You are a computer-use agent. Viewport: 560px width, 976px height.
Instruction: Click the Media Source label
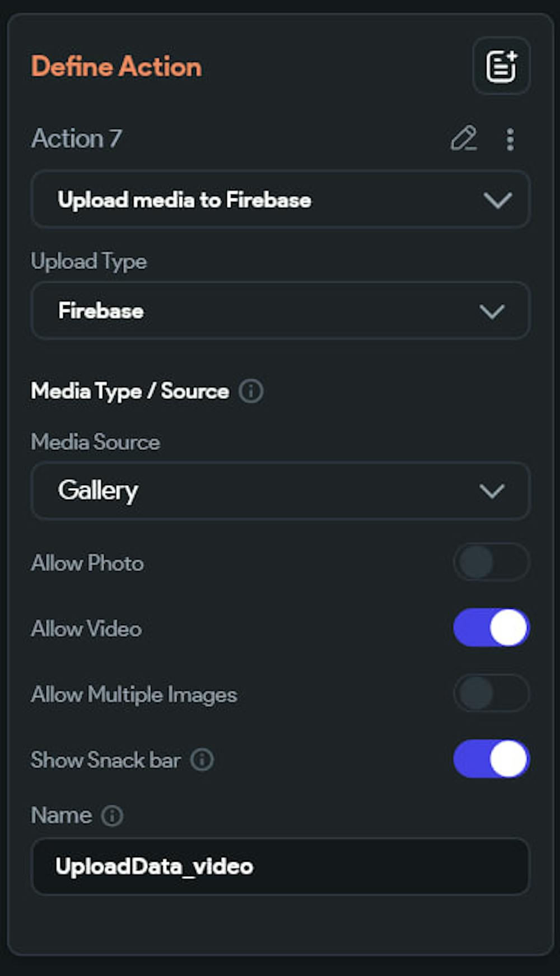pyautogui.click(x=96, y=442)
